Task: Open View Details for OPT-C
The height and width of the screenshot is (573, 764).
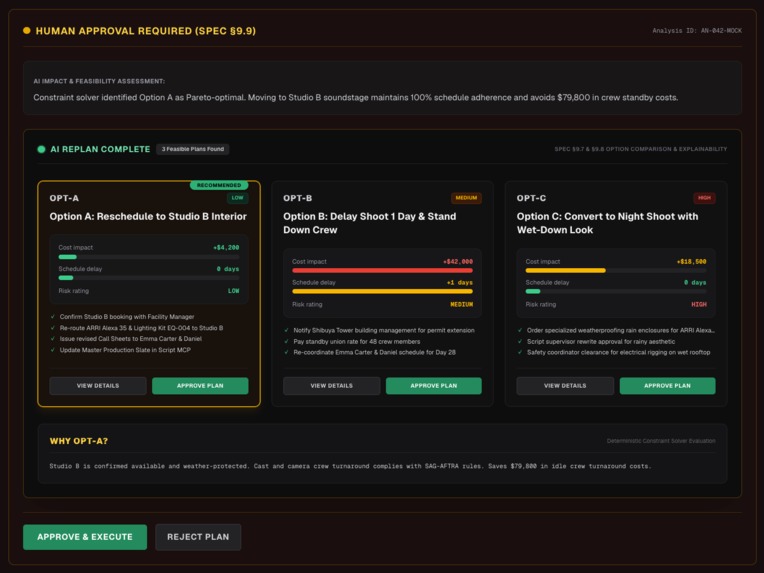Action: [x=565, y=385]
